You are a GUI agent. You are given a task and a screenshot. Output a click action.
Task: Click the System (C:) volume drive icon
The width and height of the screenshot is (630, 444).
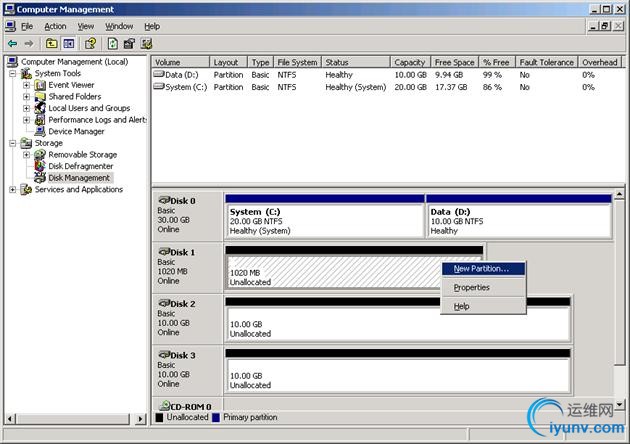coord(159,86)
